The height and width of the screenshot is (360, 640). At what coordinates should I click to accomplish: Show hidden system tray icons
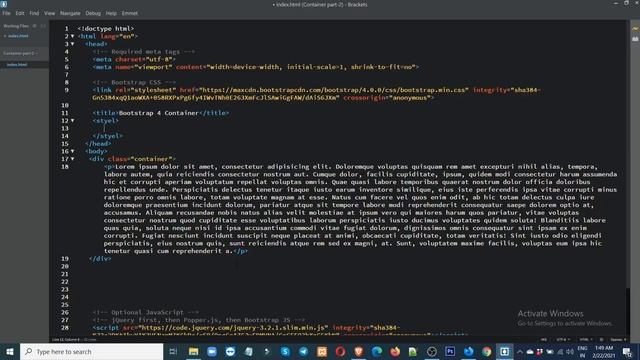[x=520, y=351]
